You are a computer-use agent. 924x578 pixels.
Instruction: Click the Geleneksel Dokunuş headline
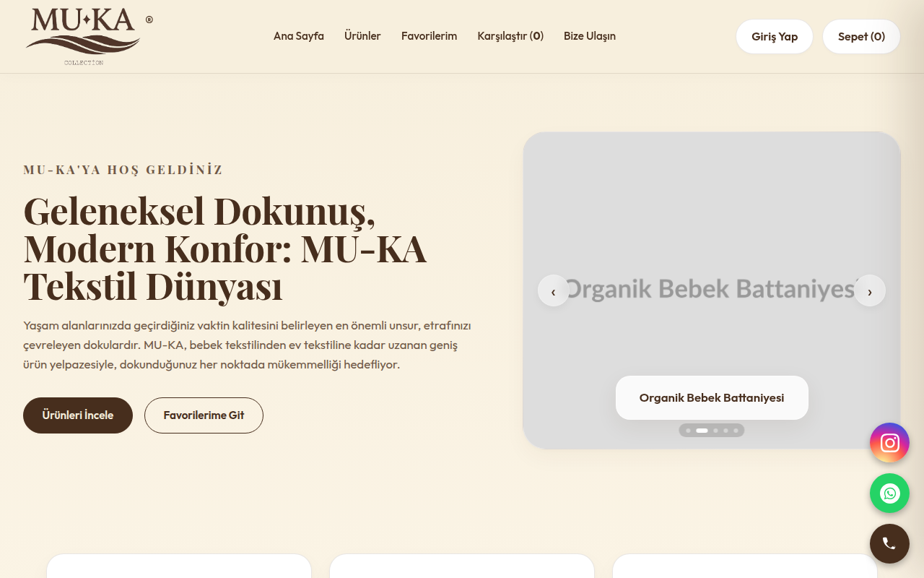[225, 248]
